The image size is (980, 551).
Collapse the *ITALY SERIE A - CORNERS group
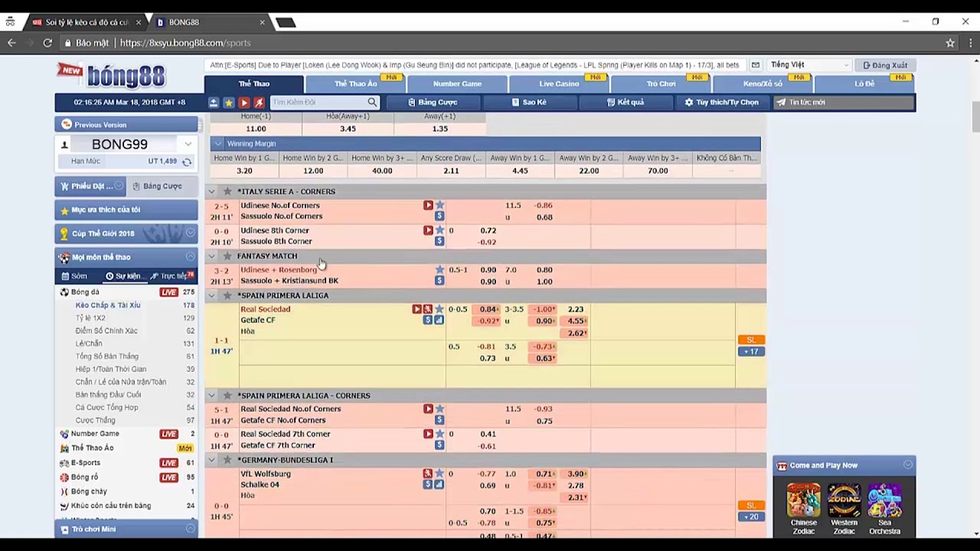(212, 191)
